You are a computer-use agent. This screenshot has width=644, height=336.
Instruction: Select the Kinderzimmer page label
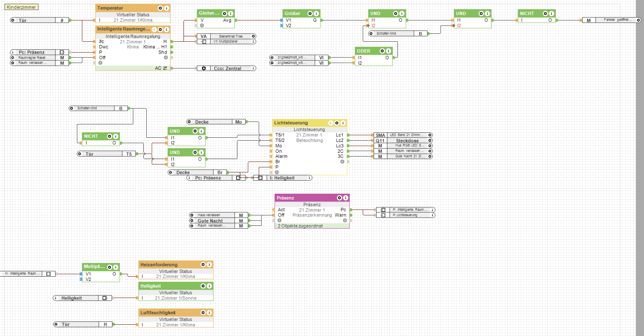pyautogui.click(x=21, y=7)
